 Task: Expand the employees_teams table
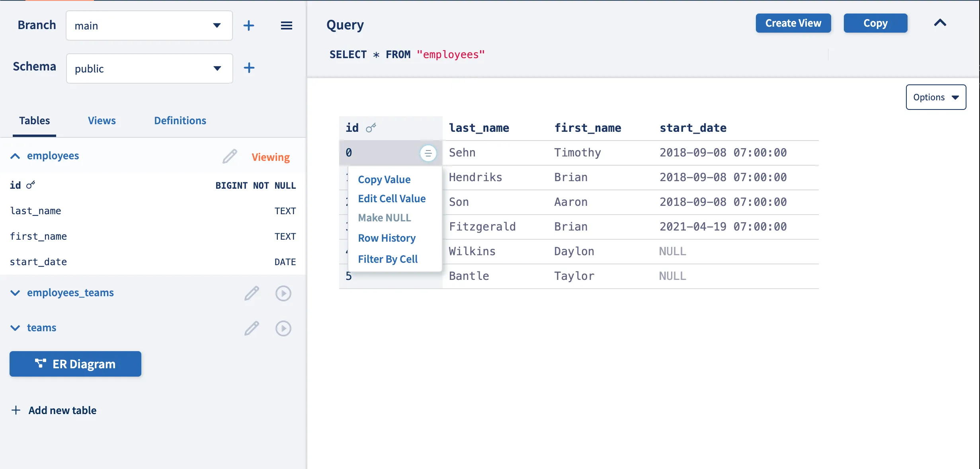click(x=15, y=293)
